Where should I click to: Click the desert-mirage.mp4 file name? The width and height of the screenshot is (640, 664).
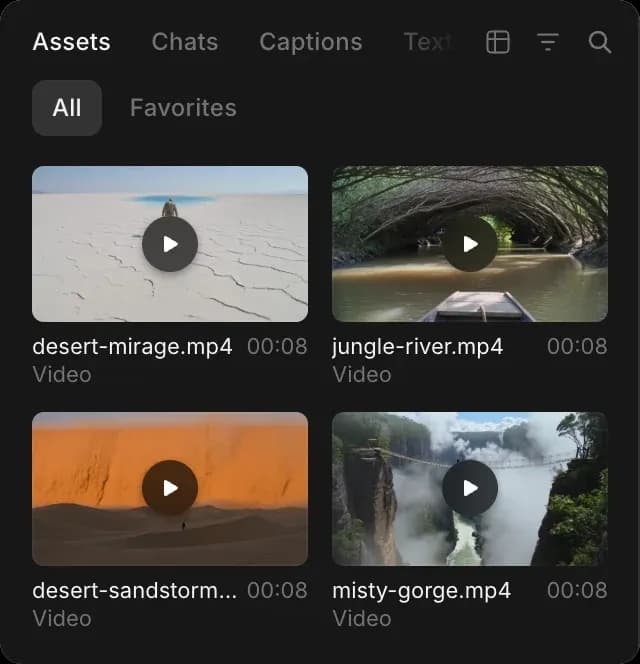[132, 347]
